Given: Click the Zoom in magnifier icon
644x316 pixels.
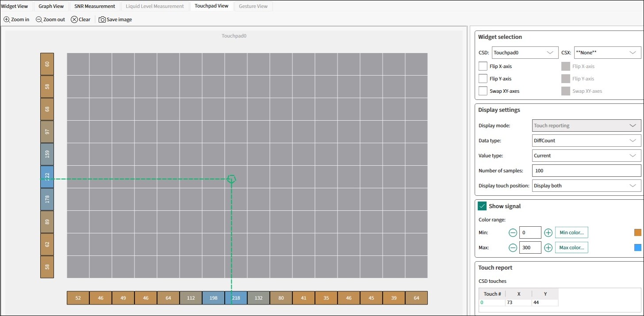Looking at the screenshot, I should (x=7, y=19).
